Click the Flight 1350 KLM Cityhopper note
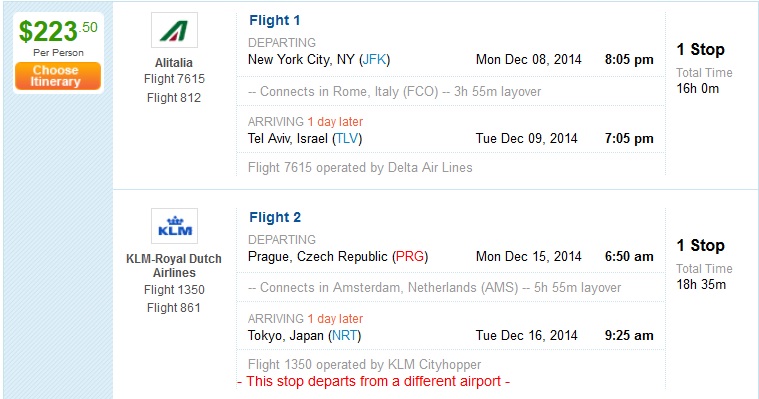 pos(364,365)
